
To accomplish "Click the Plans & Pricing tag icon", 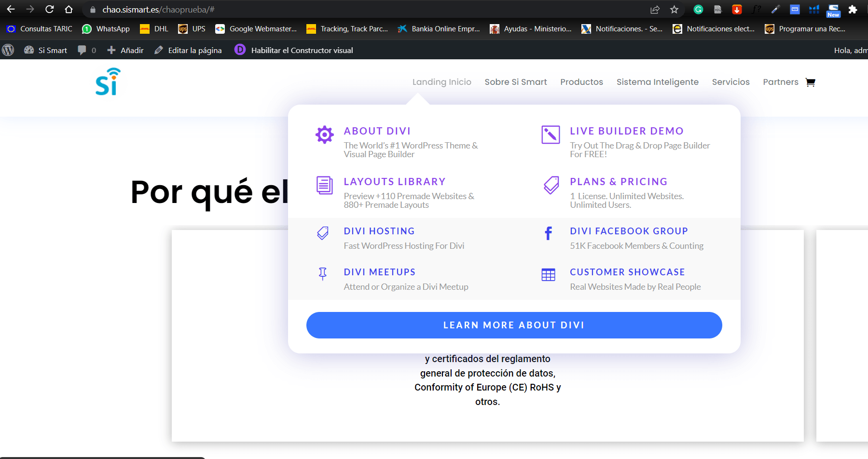I will (551, 185).
